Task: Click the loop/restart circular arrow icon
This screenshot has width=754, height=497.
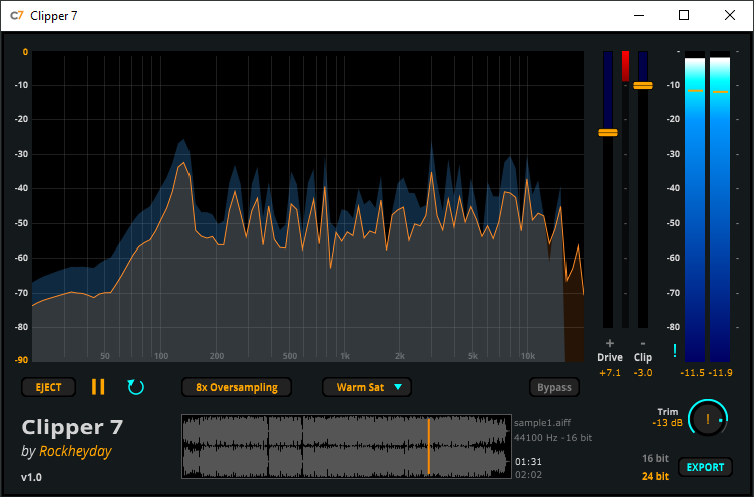Action: click(x=136, y=387)
